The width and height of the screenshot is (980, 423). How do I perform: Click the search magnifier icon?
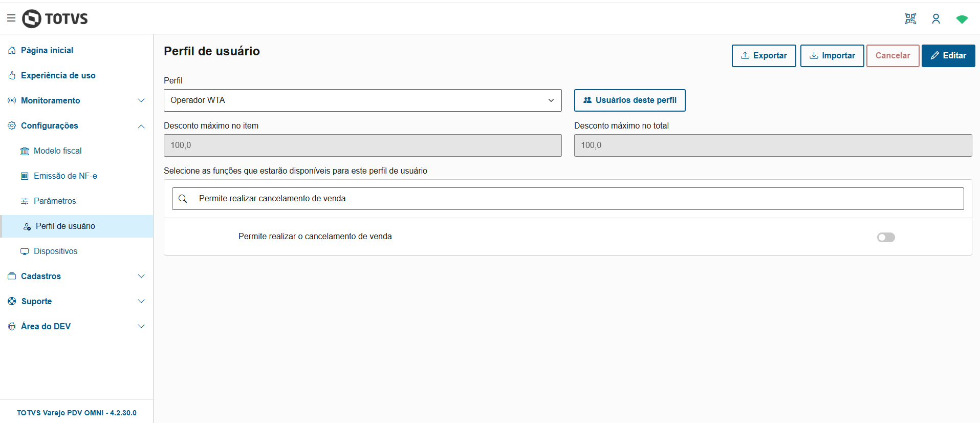(x=183, y=199)
